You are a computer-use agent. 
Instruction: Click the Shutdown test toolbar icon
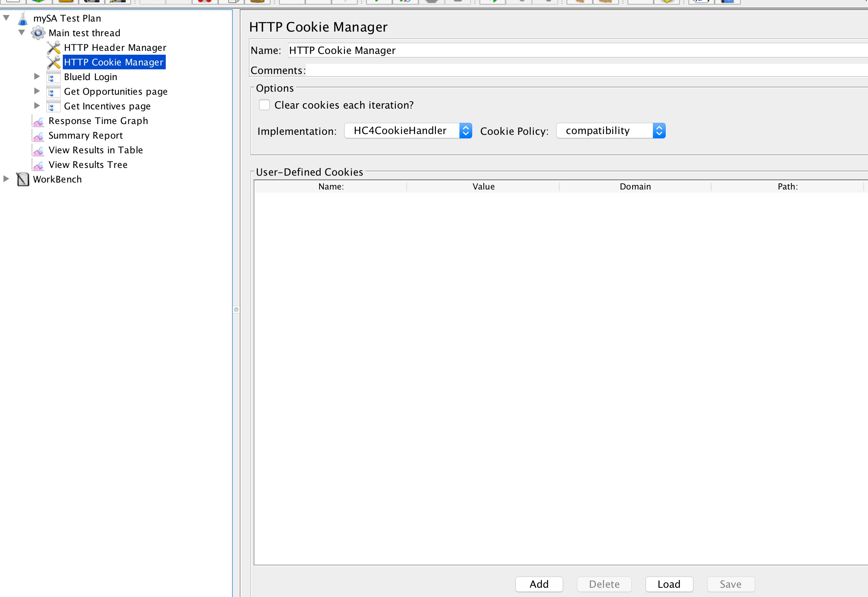point(459,2)
